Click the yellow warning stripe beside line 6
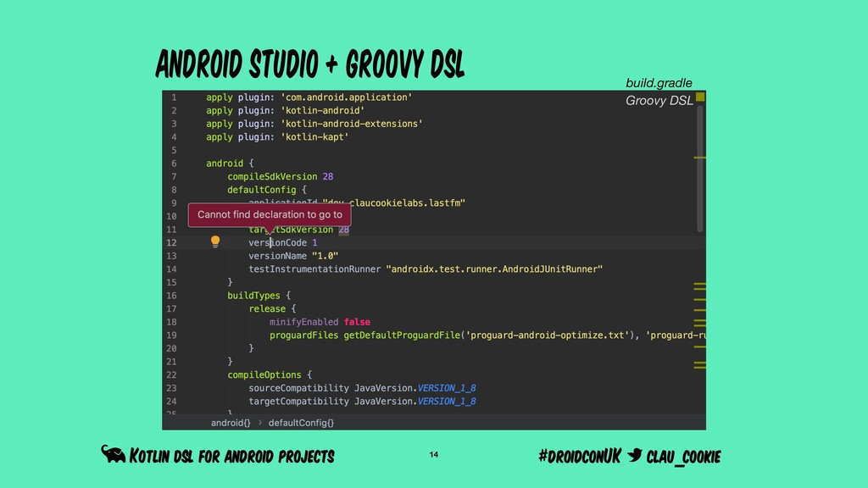868x488 pixels. point(699,158)
